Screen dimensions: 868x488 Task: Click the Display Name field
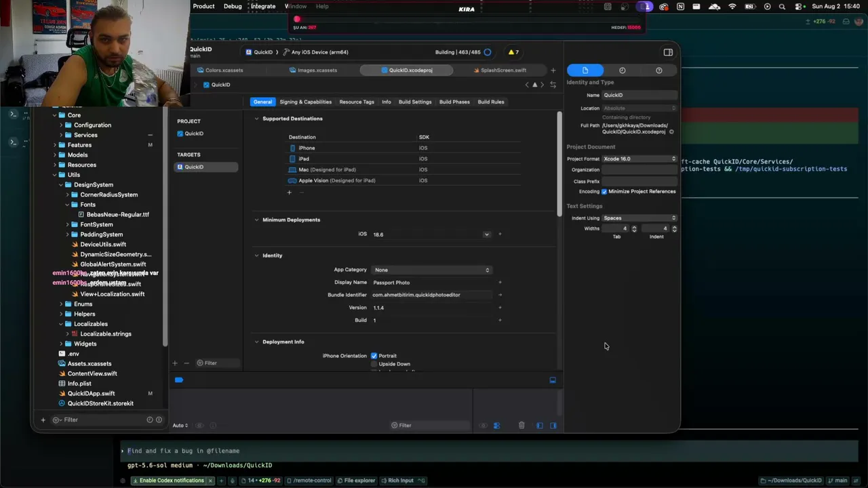pyautogui.click(x=431, y=283)
